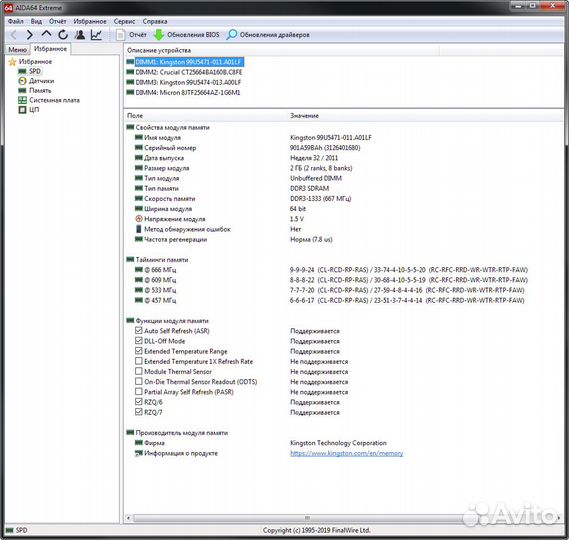Viewport: 569px width, 540px height.
Task: Switch to the Меню tab
Action: click(17, 50)
